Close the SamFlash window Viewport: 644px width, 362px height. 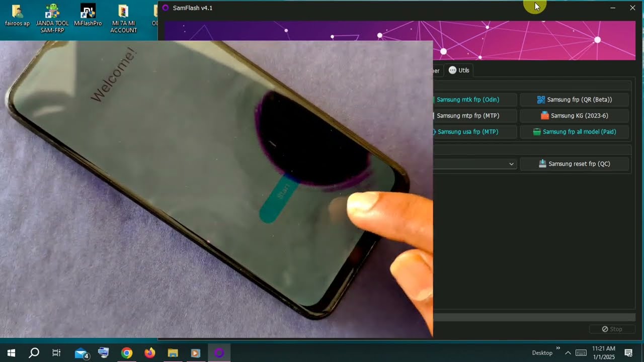pos(632,8)
